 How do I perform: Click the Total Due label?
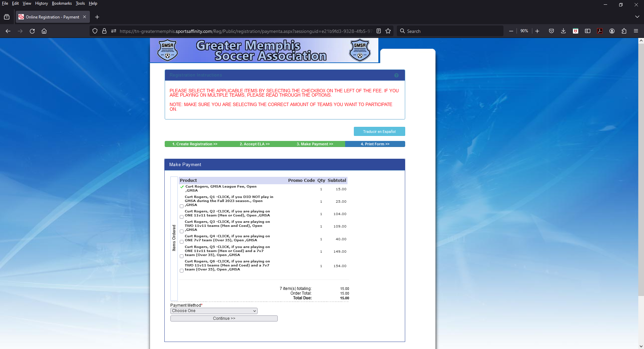click(302, 298)
